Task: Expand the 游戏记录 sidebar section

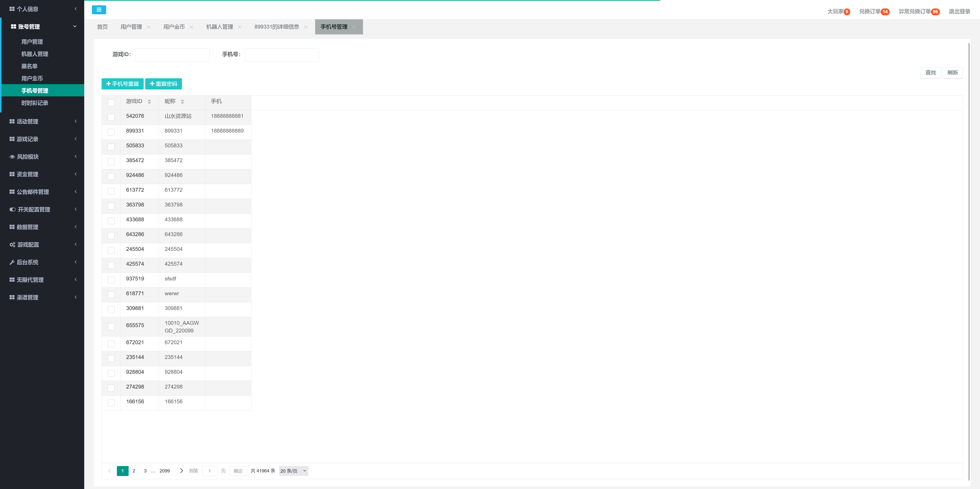Action: pyautogui.click(x=76, y=139)
